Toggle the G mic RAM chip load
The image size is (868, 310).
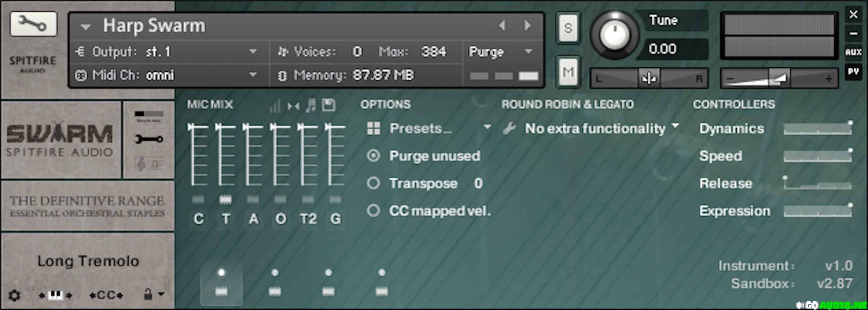335,199
